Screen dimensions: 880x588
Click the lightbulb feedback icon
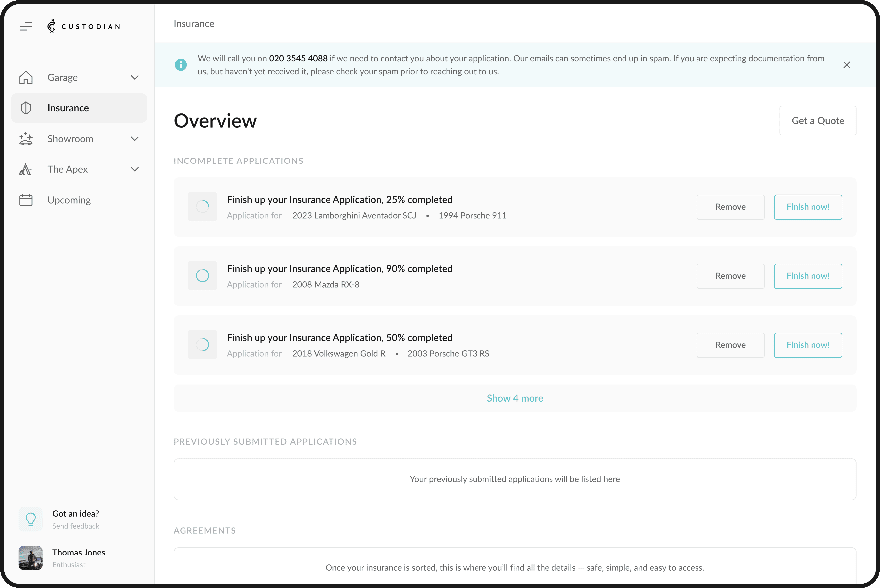point(31,519)
